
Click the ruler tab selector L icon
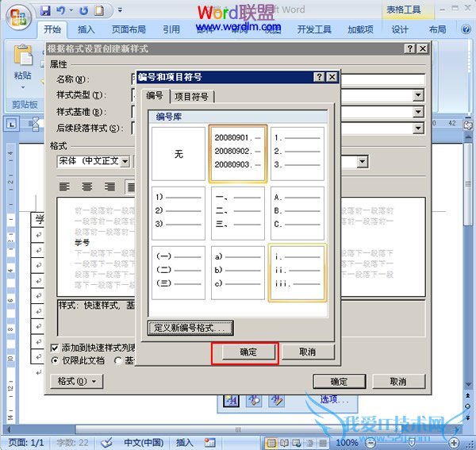pos(11,124)
